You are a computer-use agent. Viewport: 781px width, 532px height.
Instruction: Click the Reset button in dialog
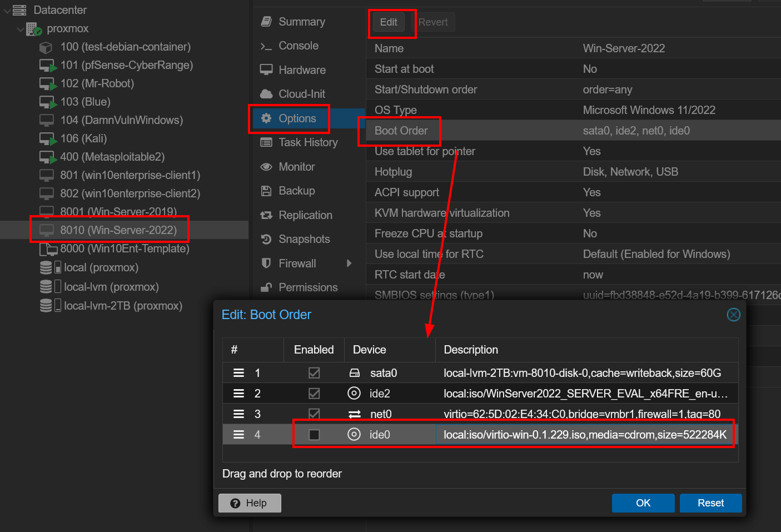click(x=710, y=503)
